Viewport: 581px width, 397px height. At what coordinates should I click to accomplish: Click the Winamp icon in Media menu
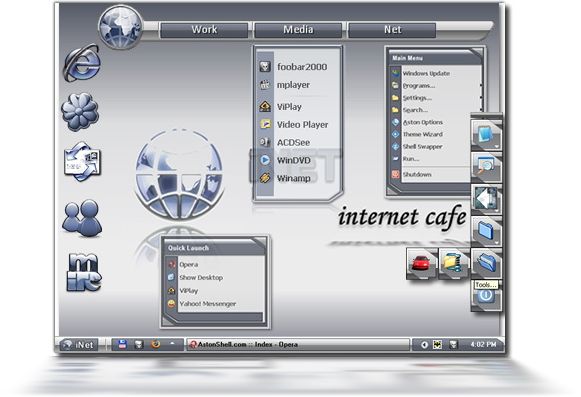tap(265, 178)
